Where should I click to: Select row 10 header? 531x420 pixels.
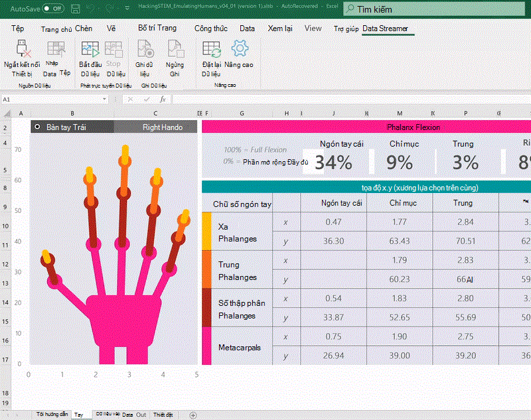pyautogui.click(x=5, y=226)
